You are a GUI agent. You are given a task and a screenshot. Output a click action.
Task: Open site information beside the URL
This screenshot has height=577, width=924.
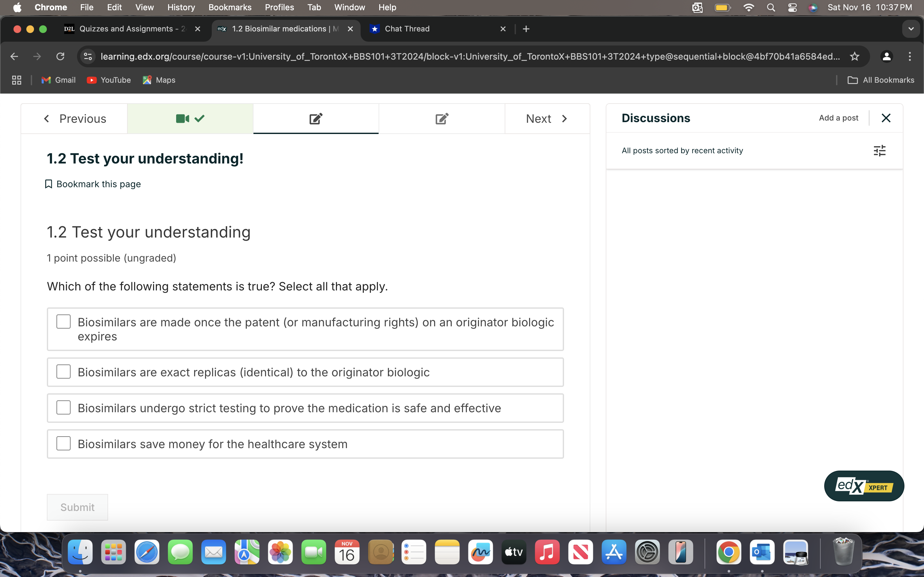88,56
